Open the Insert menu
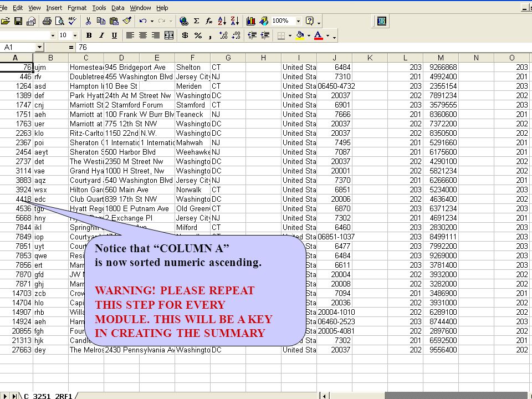Screen dimensions: 532x399 [54, 8]
